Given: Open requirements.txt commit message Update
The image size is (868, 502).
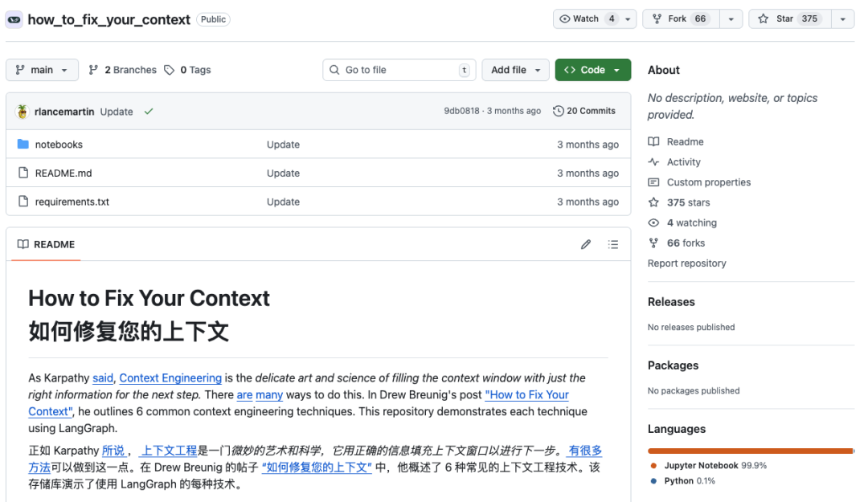Looking at the screenshot, I should (283, 202).
